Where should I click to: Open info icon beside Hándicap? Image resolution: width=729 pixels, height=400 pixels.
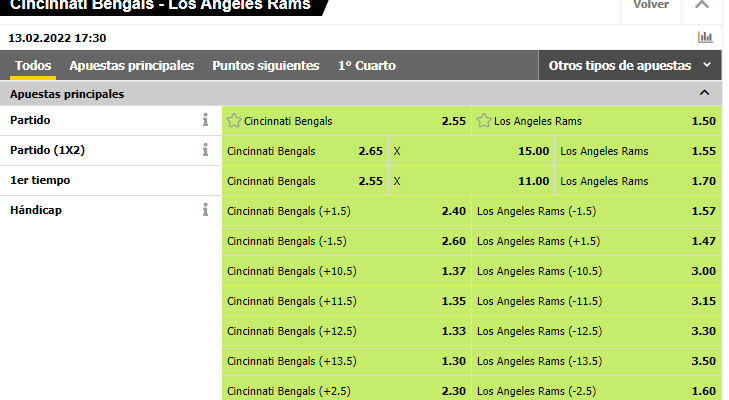pos(205,210)
